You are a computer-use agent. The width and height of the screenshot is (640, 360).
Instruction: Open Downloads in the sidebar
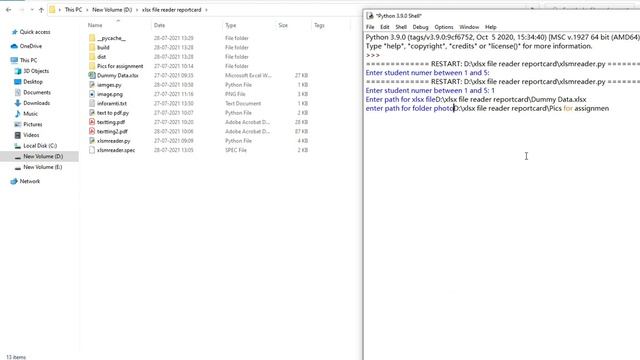click(32, 103)
